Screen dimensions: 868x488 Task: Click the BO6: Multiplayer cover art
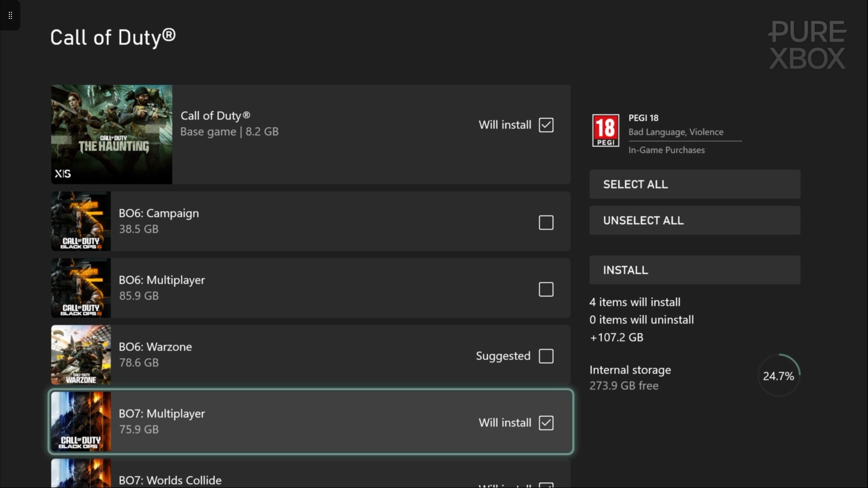point(81,288)
